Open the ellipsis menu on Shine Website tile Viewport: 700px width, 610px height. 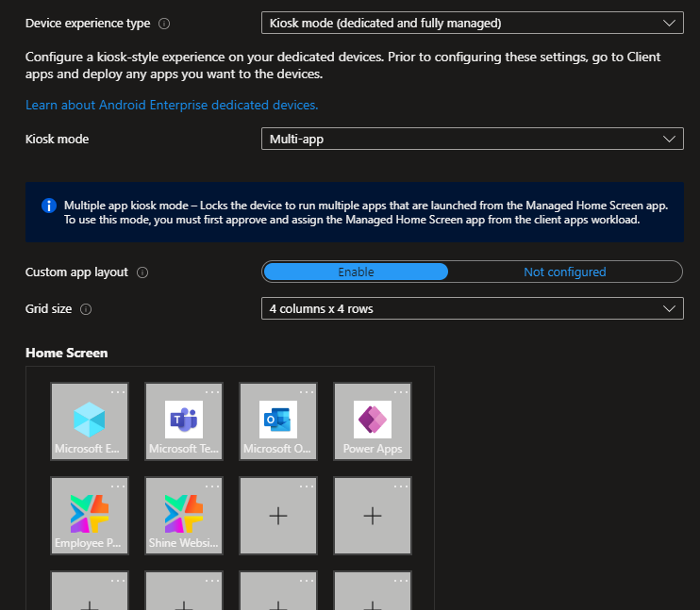coord(212,486)
